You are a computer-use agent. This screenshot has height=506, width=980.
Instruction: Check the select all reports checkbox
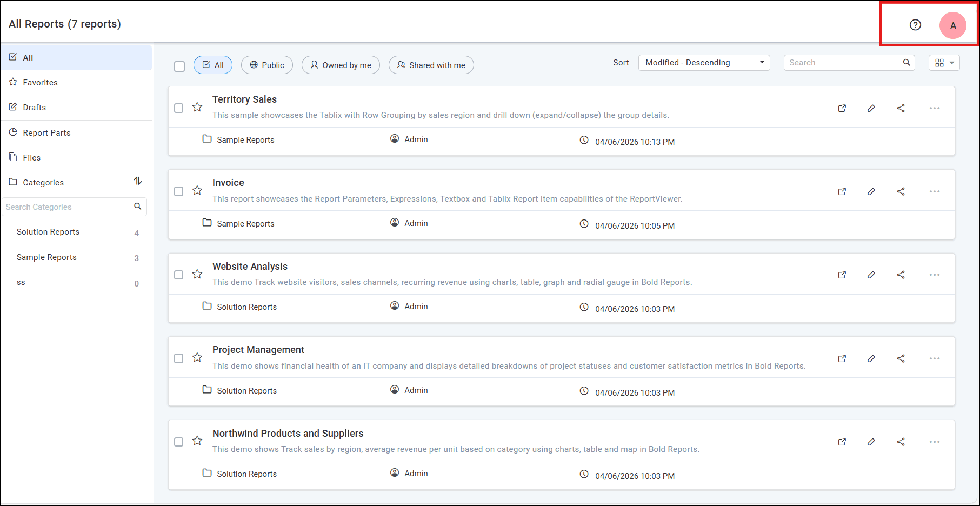point(179,66)
